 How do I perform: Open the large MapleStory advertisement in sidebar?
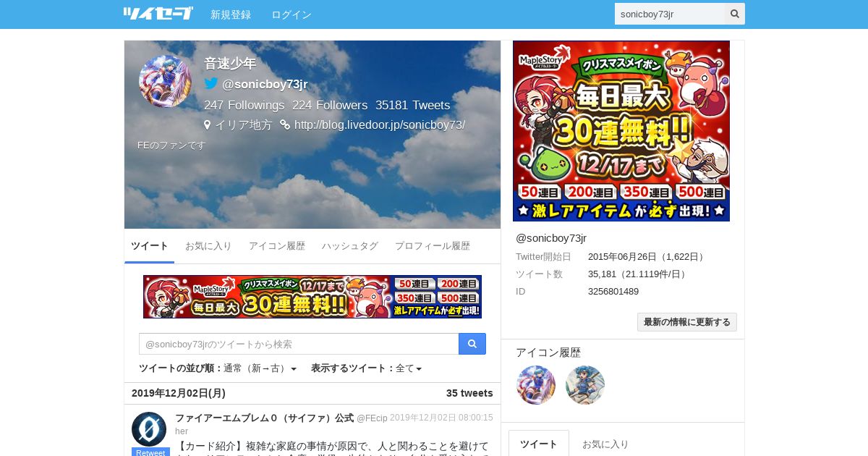pos(621,131)
